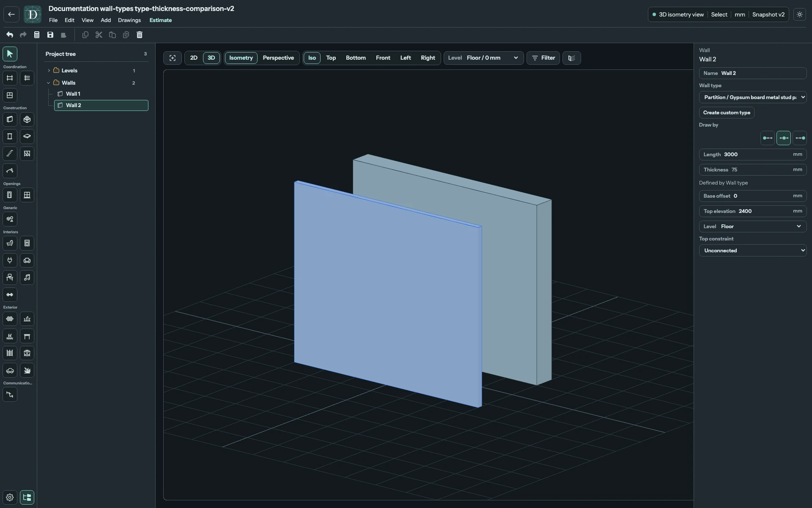Open the Drawings menu
Image resolution: width=812 pixels, height=508 pixels.
[129, 20]
